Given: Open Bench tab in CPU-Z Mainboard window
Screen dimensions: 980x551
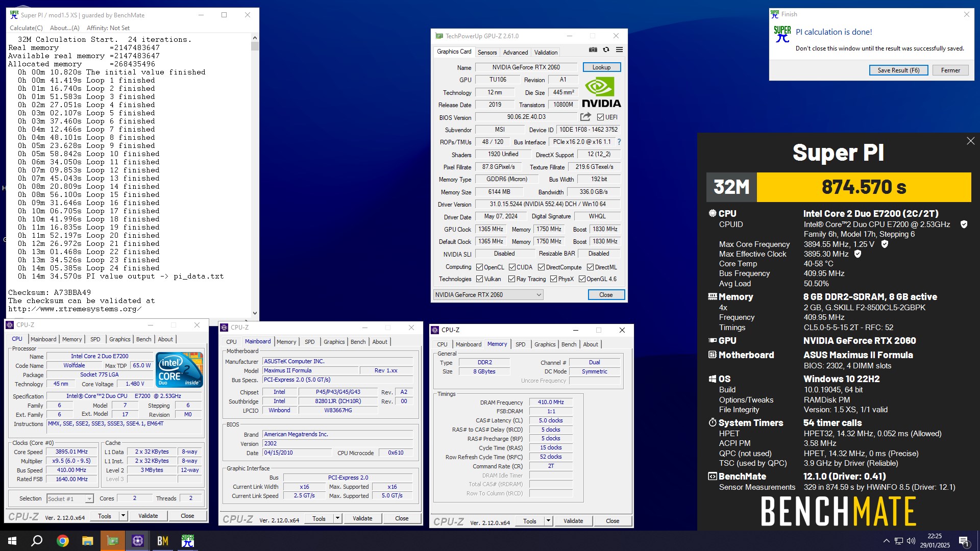Looking at the screenshot, I should tap(358, 342).
